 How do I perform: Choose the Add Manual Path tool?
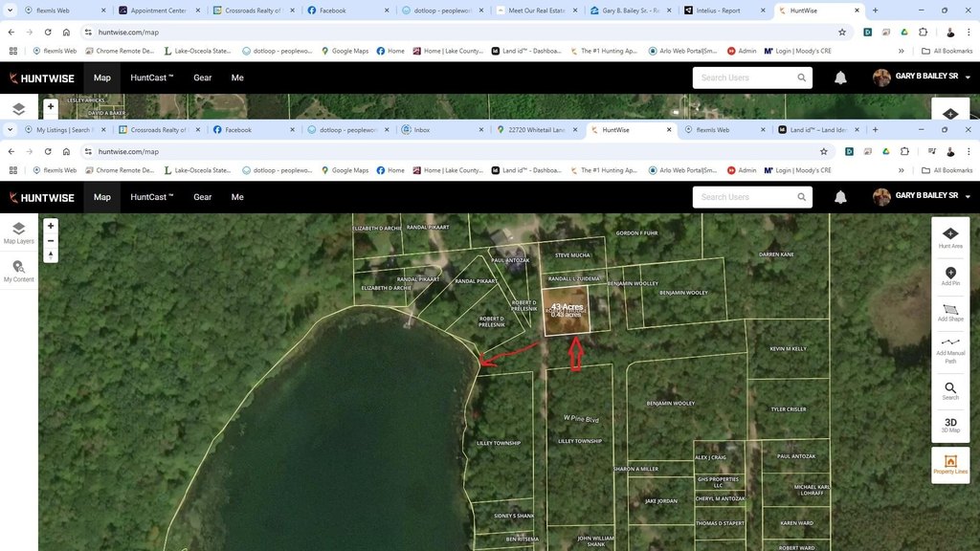(949, 347)
